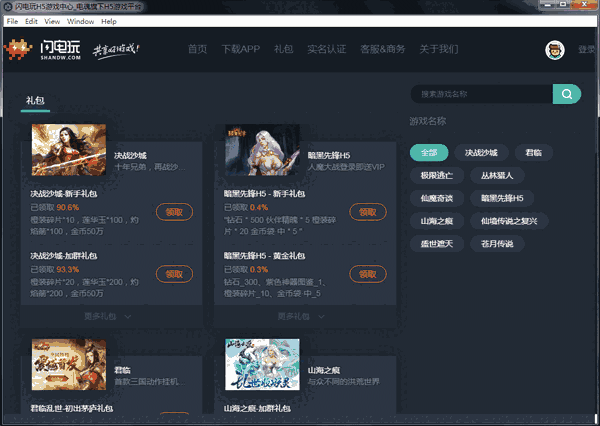The height and width of the screenshot is (426, 600).
Task: Open the 决战沙城 game thumbnail
Action: (x=69, y=150)
